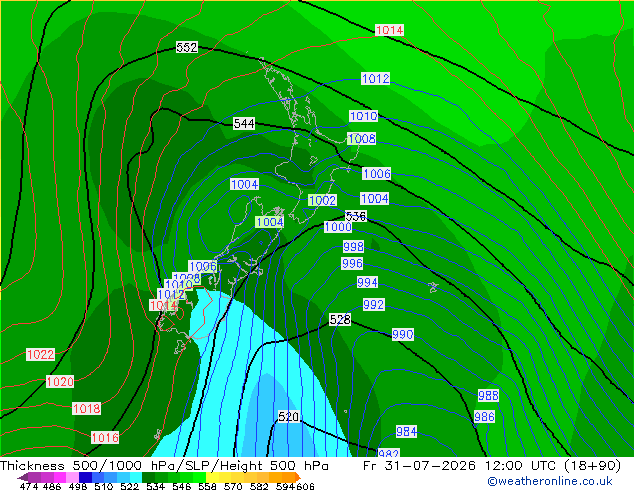Viewport: 634px width, 490px height.
Task: Click the red '1022' isobar label
Action: tap(40, 355)
